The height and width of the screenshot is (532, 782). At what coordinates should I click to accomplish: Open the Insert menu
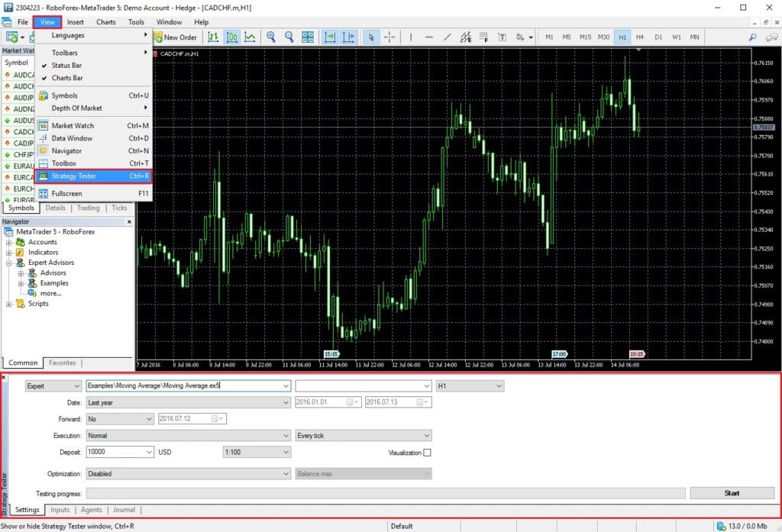tap(76, 22)
